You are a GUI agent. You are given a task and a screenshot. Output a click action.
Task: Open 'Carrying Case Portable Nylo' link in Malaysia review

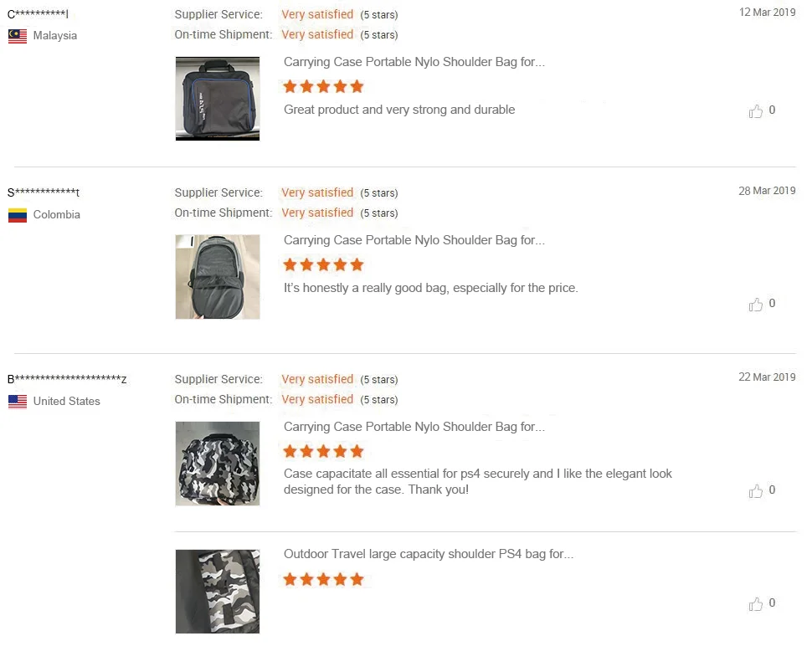[414, 62]
